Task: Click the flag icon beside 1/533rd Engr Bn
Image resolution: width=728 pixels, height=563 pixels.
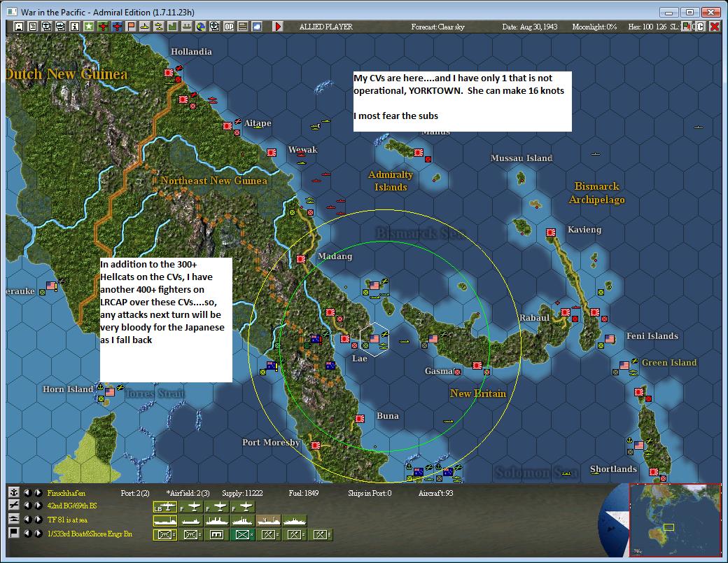Action: (x=14, y=532)
